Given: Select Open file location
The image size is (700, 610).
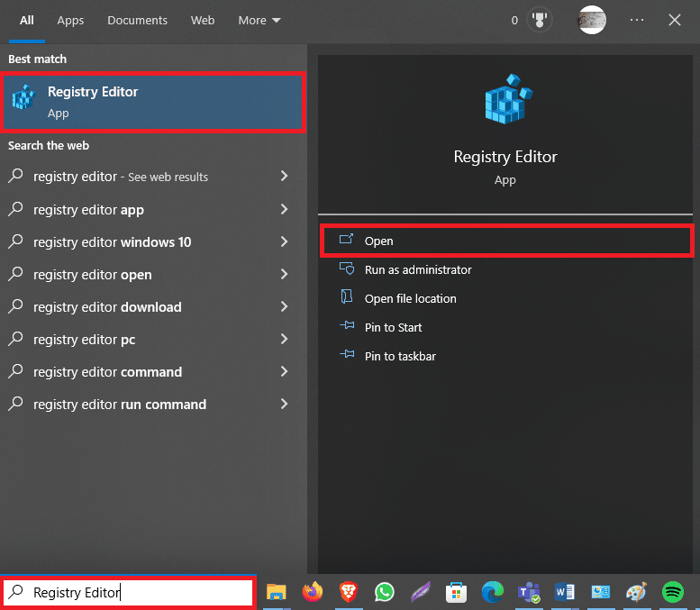Looking at the screenshot, I should coord(410,298).
